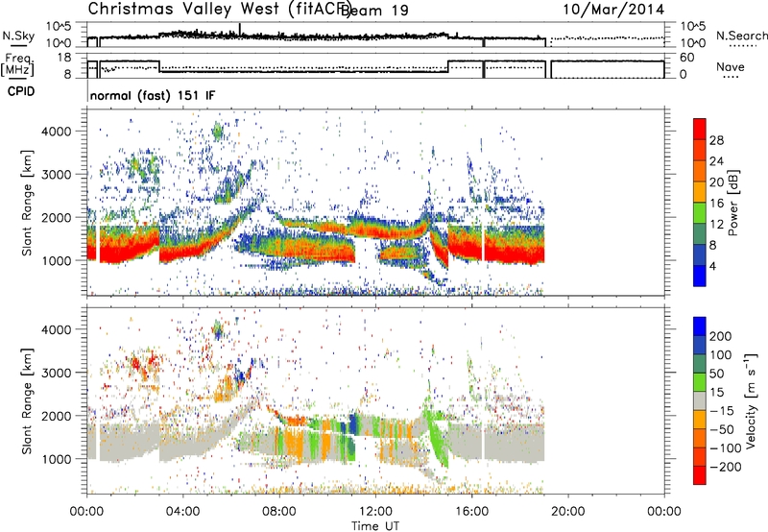Click the 'Nave' legend label
The width and height of the screenshot is (768, 532).
tap(731, 66)
